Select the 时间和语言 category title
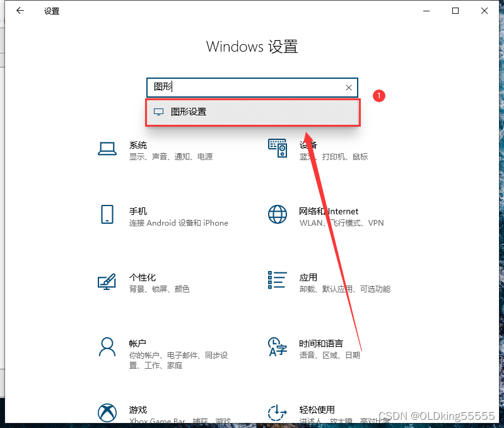Image resolution: width=504 pixels, height=428 pixels. (x=321, y=344)
